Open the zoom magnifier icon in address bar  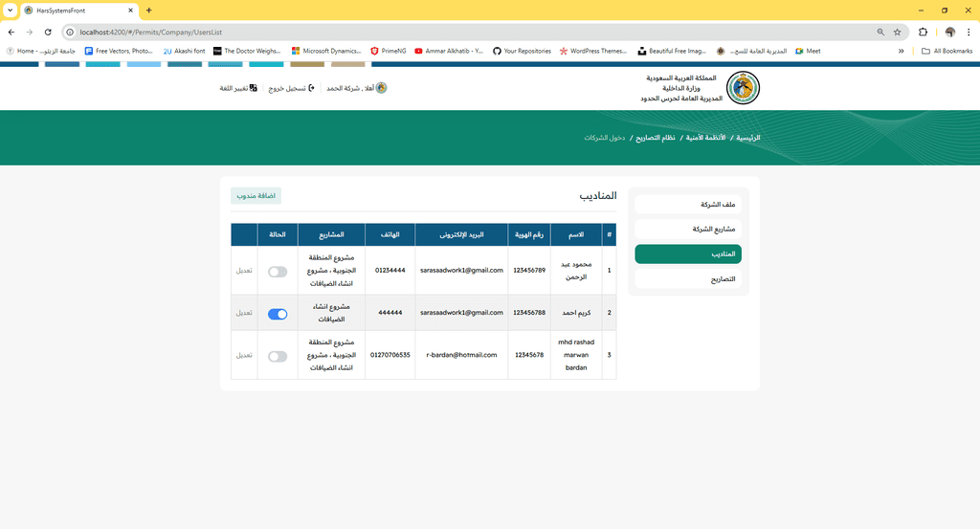pos(880,32)
